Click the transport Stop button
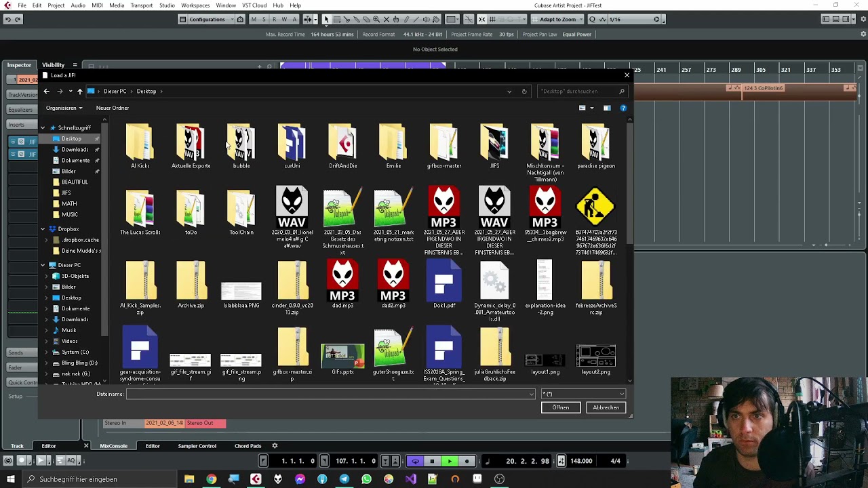The width and height of the screenshot is (868, 488). click(x=432, y=461)
